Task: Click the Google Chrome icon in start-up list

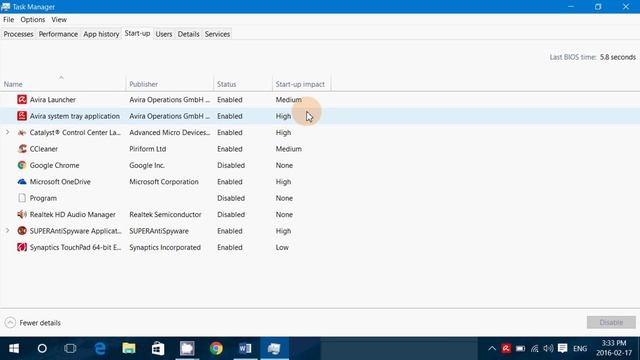Action: [x=22, y=165]
